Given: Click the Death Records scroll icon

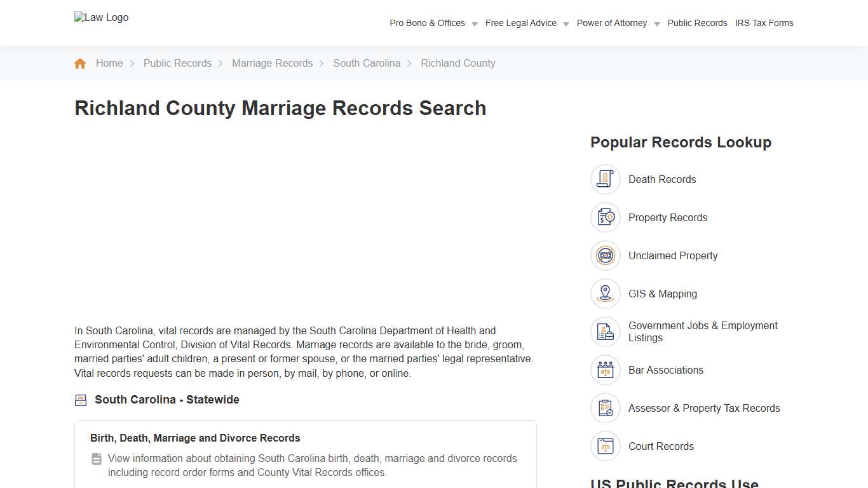Looking at the screenshot, I should pyautogui.click(x=605, y=179).
